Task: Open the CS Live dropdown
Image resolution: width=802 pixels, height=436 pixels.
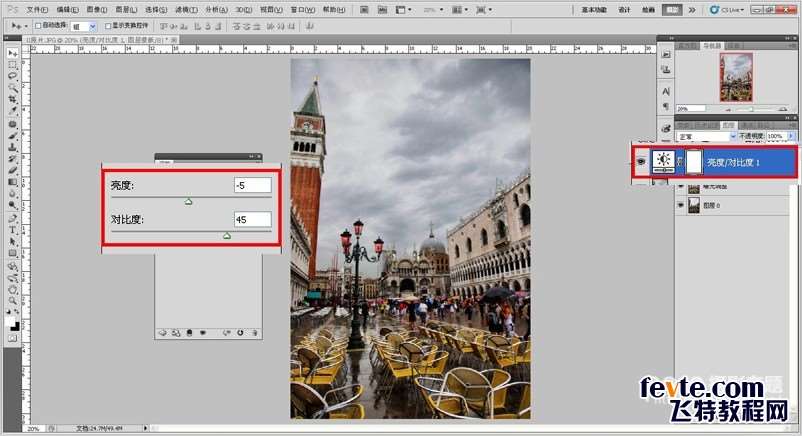Action: click(726, 10)
